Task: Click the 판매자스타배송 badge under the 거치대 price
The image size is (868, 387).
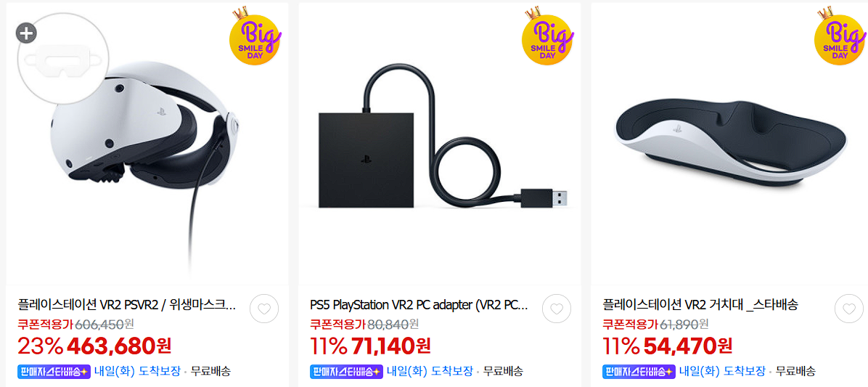Action: coord(638,371)
